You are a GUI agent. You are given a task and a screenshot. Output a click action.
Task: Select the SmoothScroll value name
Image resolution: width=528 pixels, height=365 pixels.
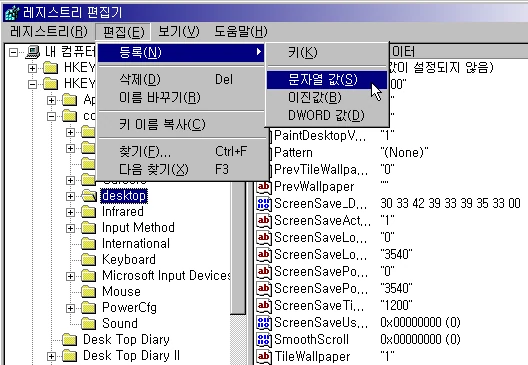click(x=311, y=339)
